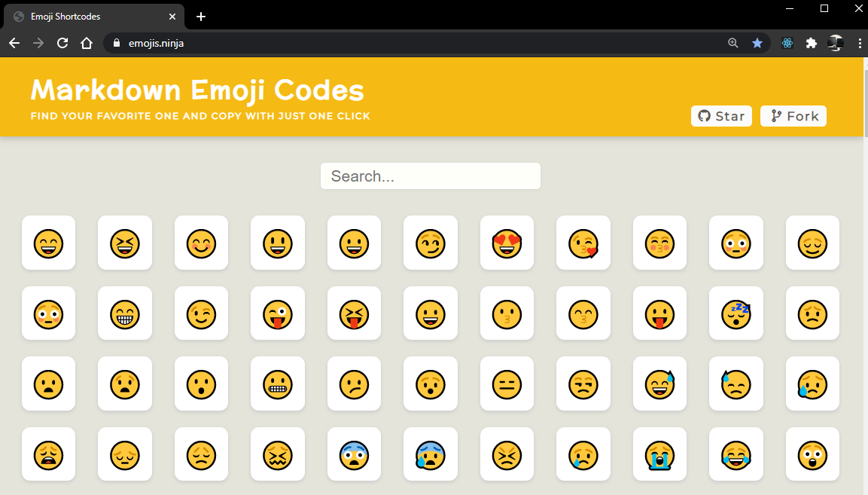Open the Markdown Emoji Codes title

pos(197,90)
